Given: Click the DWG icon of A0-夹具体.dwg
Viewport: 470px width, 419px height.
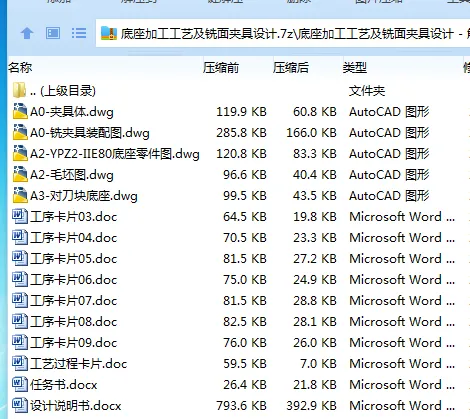Looking at the screenshot, I should pos(20,111).
